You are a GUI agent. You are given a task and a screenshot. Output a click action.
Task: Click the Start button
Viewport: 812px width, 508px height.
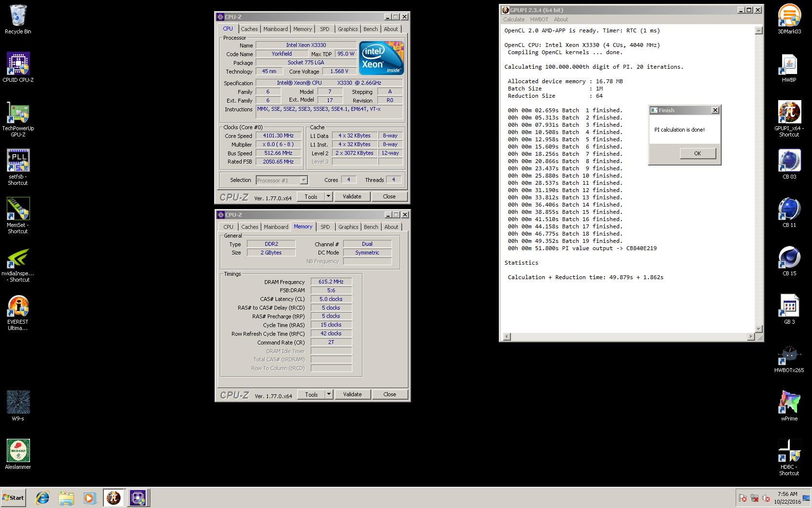14,498
